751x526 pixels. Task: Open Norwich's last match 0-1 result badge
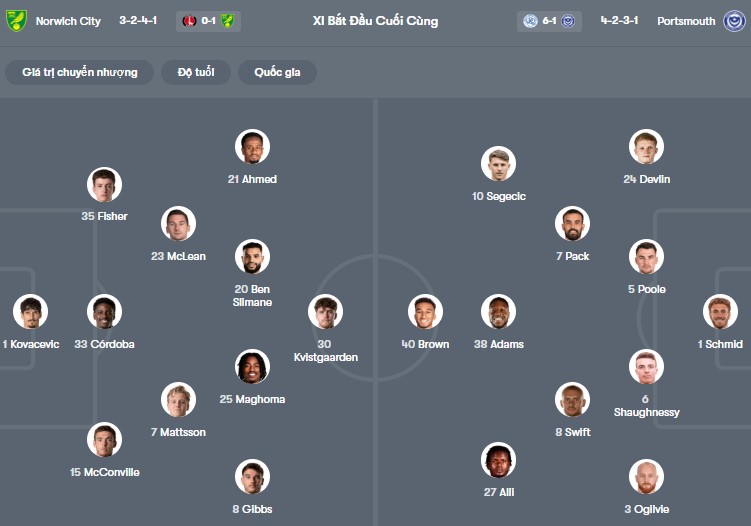coord(208,21)
